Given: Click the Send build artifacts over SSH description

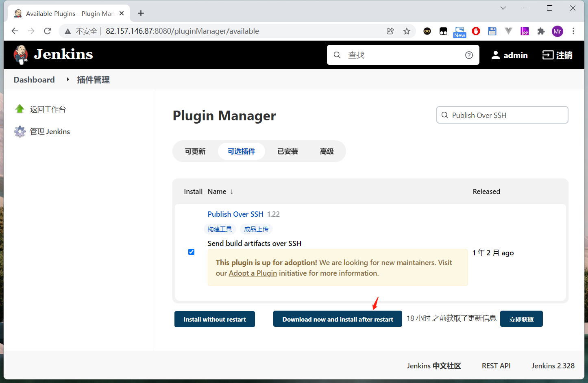Looking at the screenshot, I should (255, 244).
